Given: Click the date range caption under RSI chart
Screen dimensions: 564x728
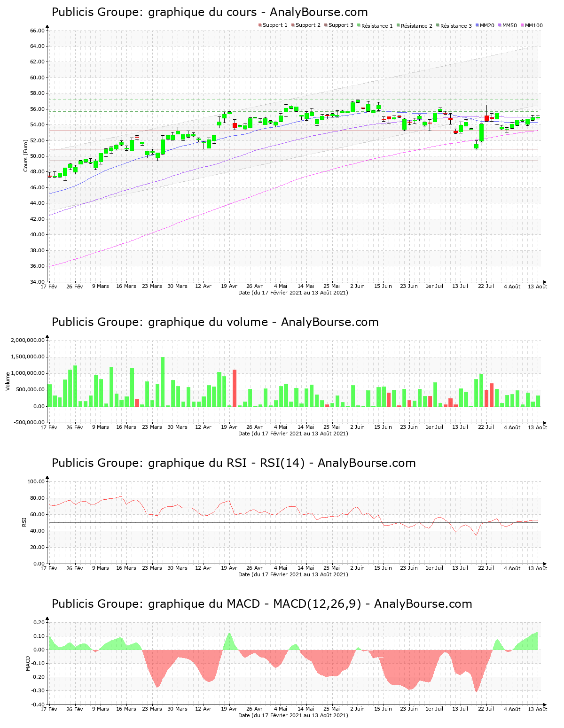Looking at the screenshot, I should pyautogui.click(x=293, y=574).
